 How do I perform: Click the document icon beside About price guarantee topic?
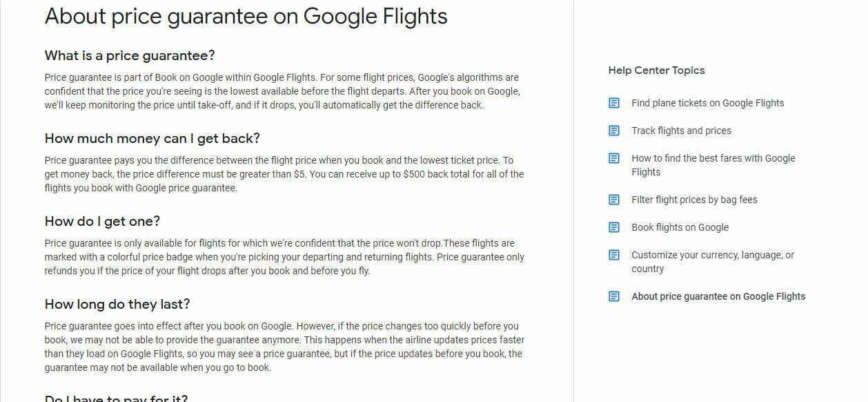click(614, 296)
